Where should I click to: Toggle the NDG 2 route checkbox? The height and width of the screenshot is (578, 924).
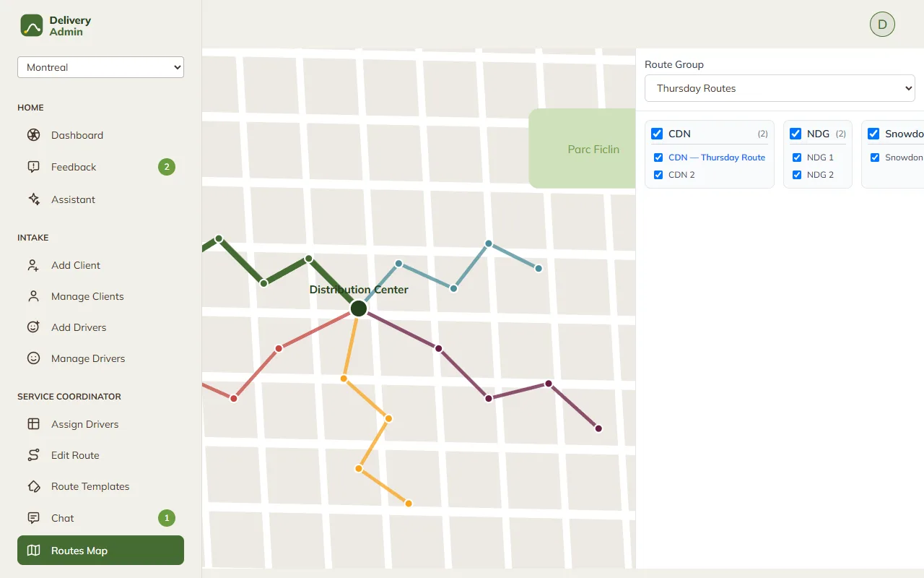(797, 175)
